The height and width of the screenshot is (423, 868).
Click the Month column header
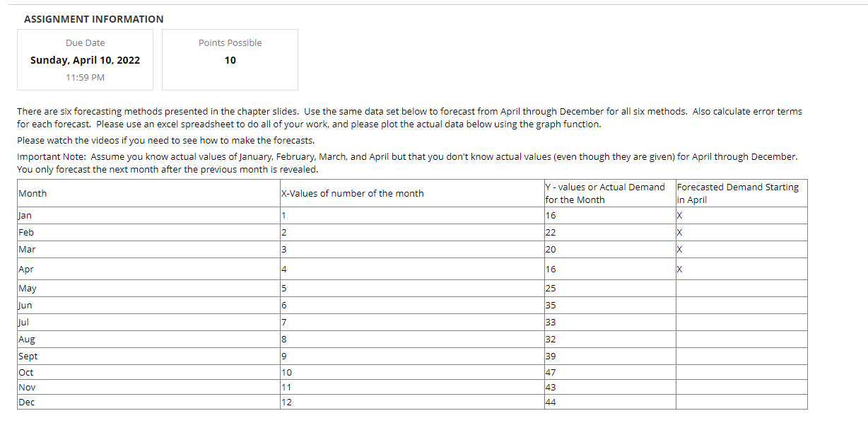click(33, 192)
